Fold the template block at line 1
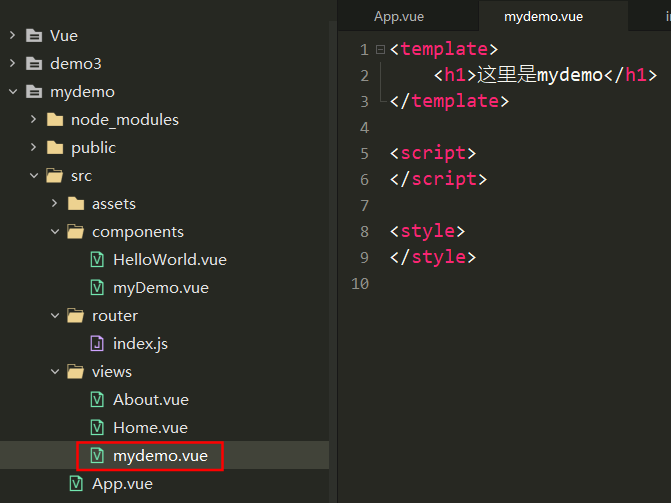The width and height of the screenshot is (671, 503). click(x=380, y=49)
